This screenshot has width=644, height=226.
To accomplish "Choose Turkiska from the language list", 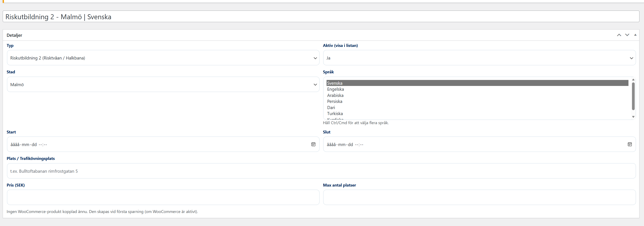I will click(x=335, y=114).
